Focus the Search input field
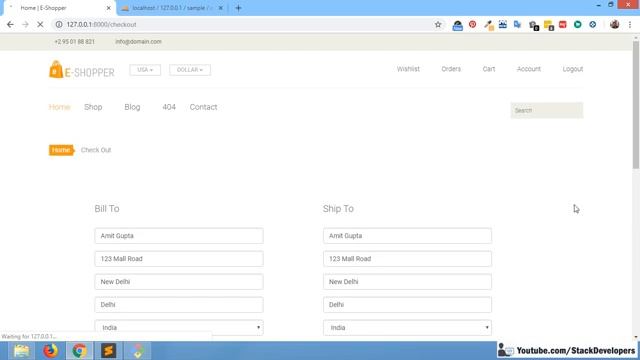 coord(547,110)
